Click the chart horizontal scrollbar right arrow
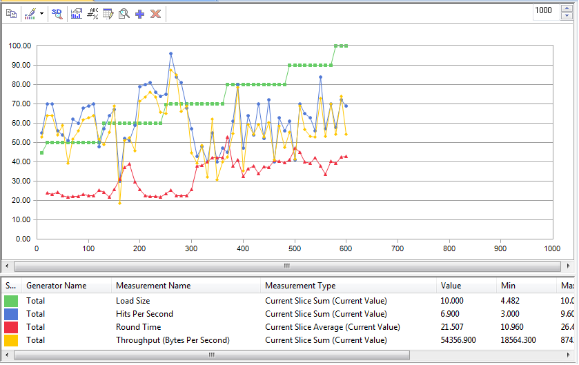This screenshot has height=365, width=579. point(568,266)
